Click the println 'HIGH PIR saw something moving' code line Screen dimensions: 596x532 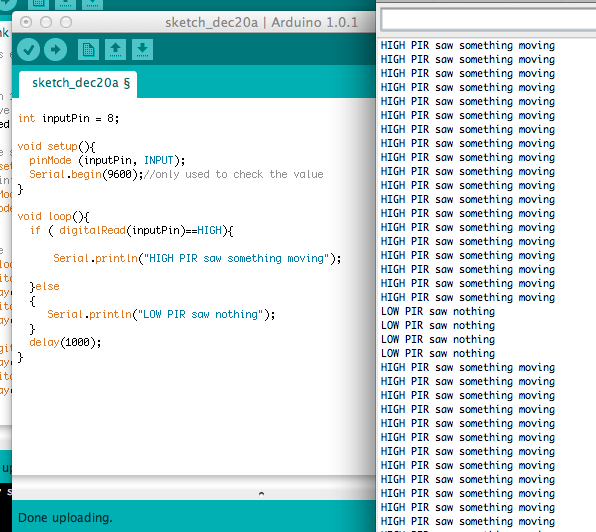(x=197, y=258)
